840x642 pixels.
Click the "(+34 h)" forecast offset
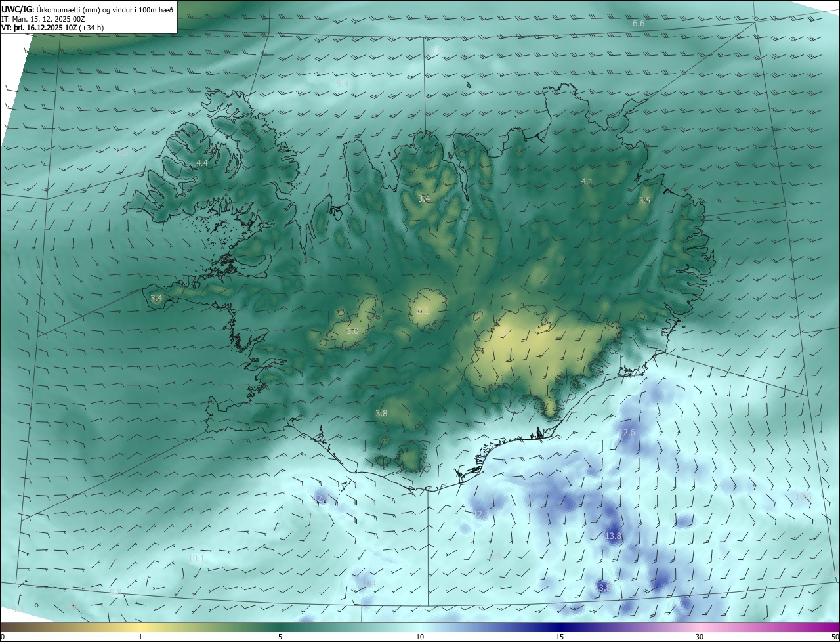(x=91, y=28)
